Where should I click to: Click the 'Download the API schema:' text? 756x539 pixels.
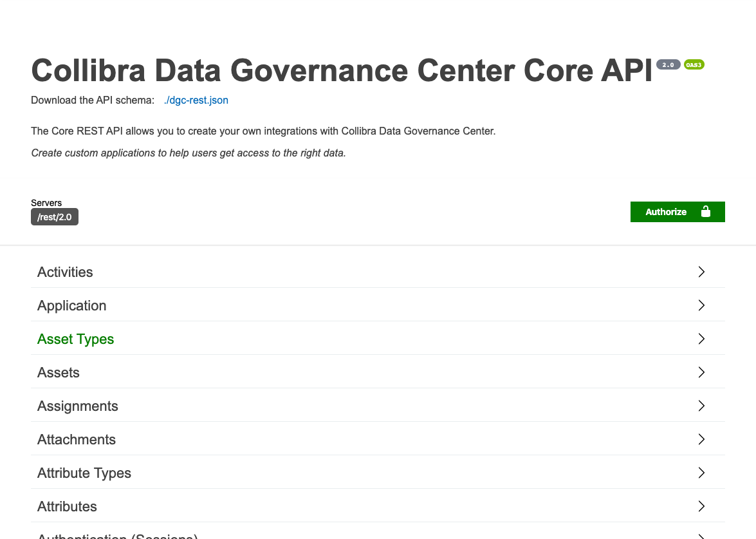(93, 100)
